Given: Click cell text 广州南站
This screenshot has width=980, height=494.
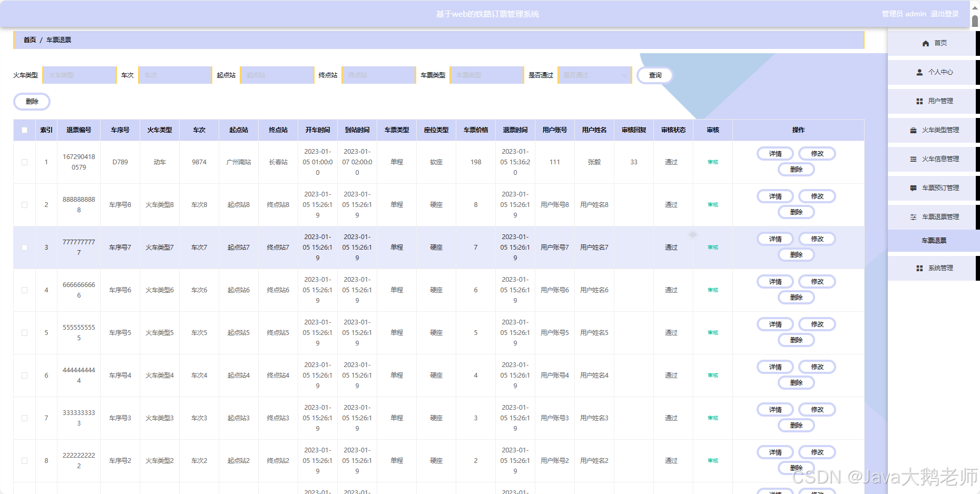Looking at the screenshot, I should coord(239,162).
